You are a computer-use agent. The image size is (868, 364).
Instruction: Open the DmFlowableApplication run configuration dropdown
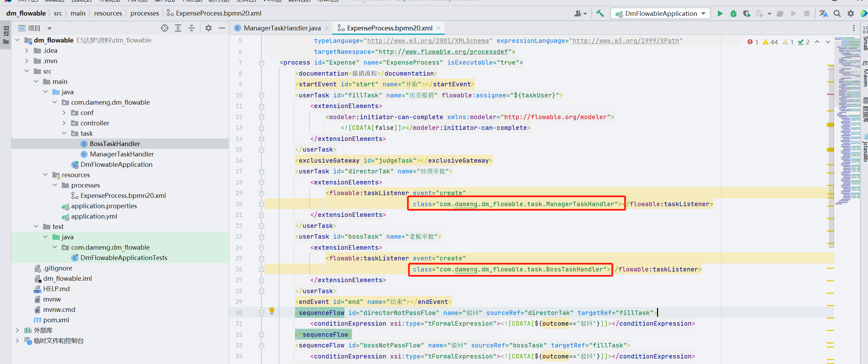pos(660,13)
